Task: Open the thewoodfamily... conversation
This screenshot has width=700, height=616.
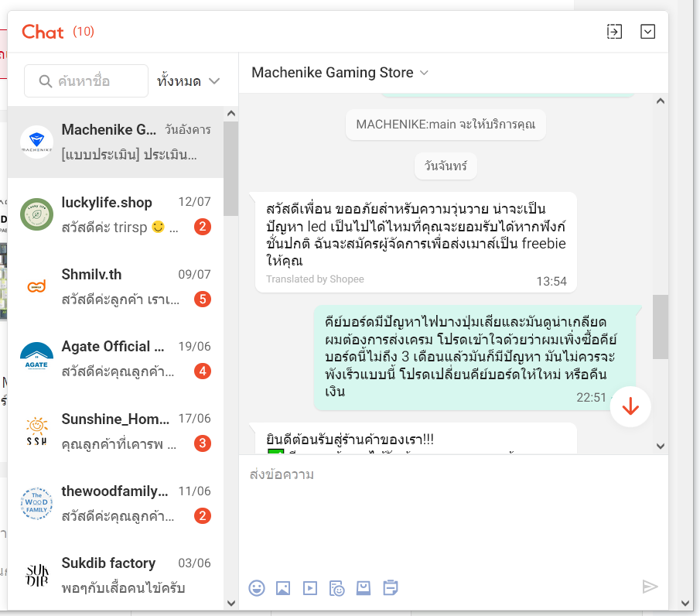Action: coord(115,504)
